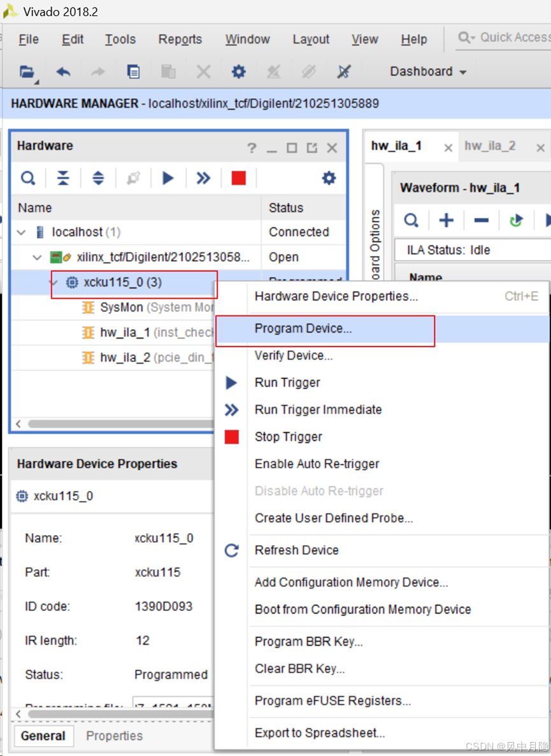551x756 pixels.
Task: Click red Stop Trigger icon in Hardware toolbar
Action: pyautogui.click(x=239, y=178)
